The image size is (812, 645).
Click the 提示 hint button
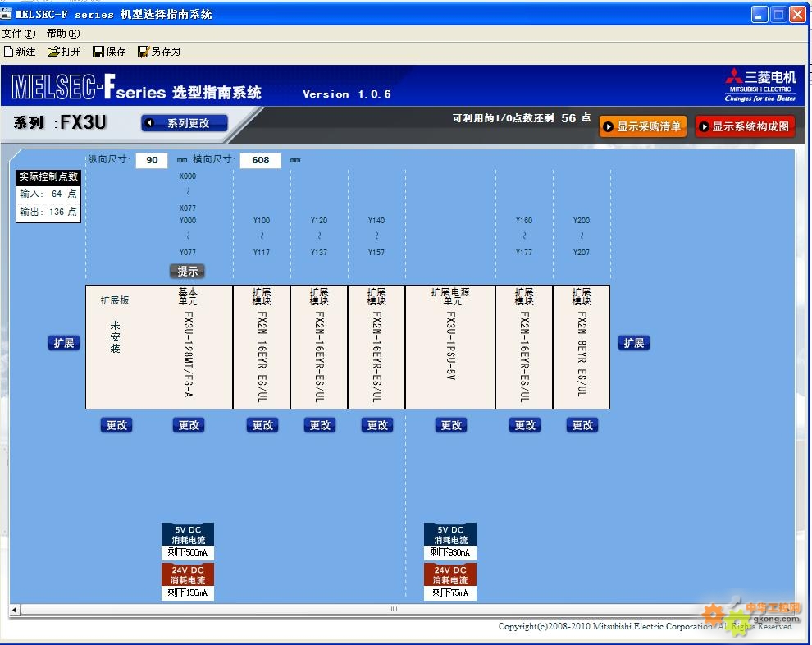coord(188,271)
